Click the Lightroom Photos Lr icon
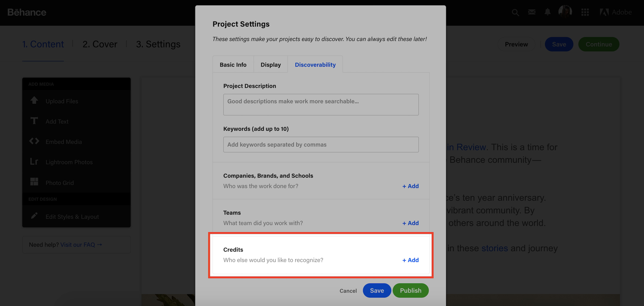Image resolution: width=644 pixels, height=306 pixels. point(34,162)
